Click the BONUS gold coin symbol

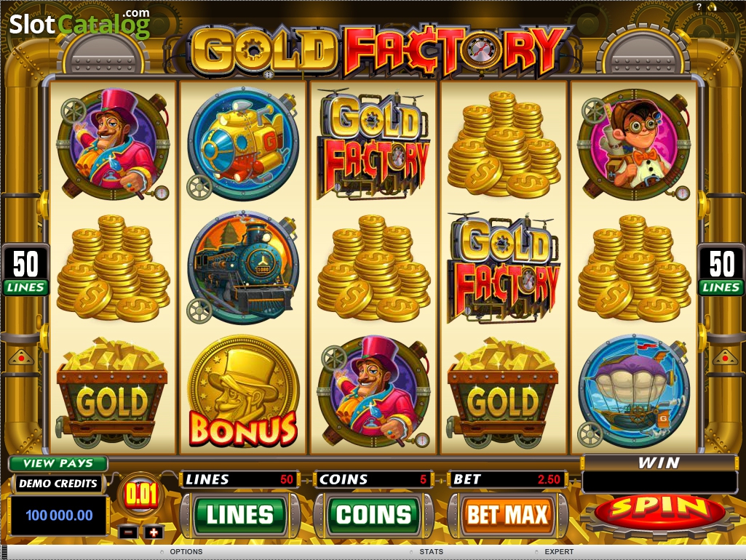pyautogui.click(x=243, y=392)
